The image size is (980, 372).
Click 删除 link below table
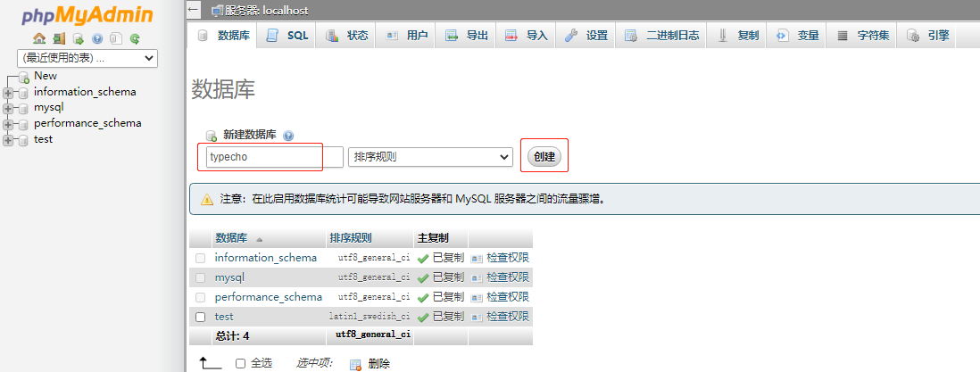pyautogui.click(x=379, y=364)
